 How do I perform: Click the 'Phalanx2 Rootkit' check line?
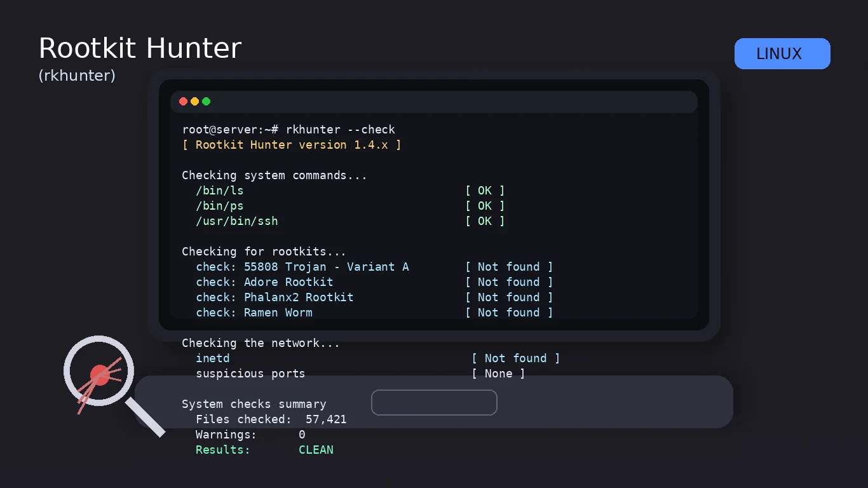(275, 297)
